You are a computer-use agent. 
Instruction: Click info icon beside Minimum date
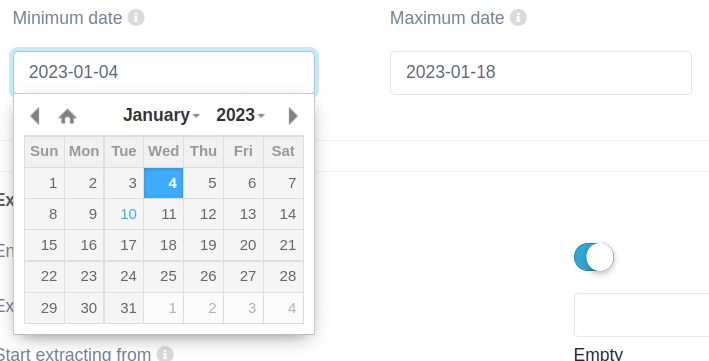pos(136,18)
